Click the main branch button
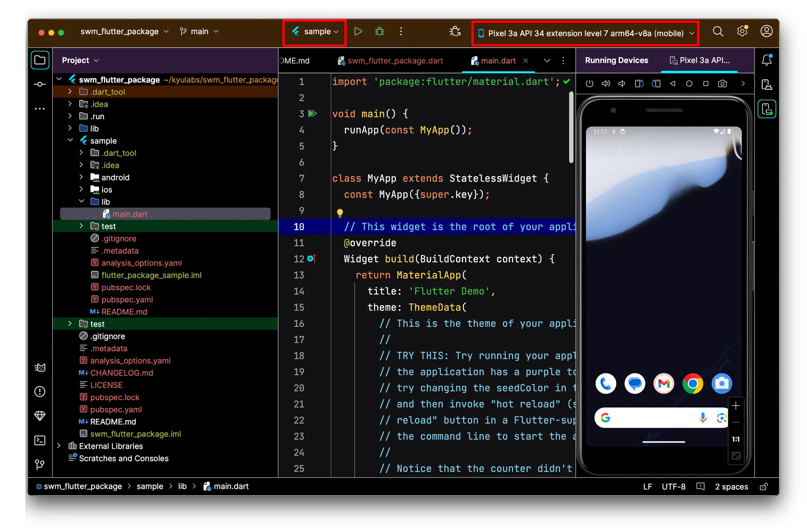Screen dimensions: 807x532 tap(199, 32)
